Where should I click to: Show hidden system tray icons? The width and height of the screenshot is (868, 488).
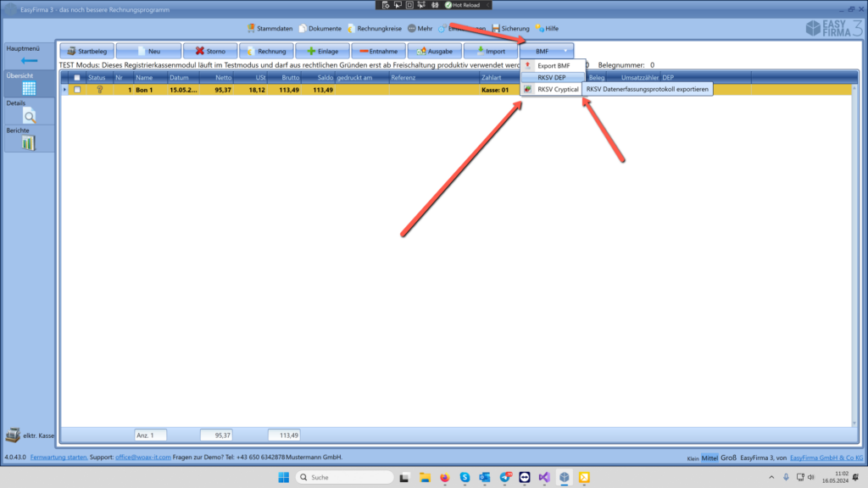771,477
